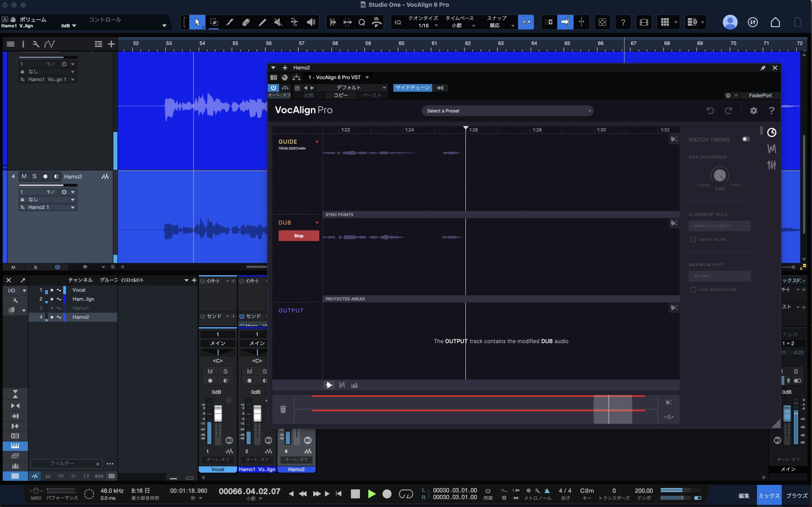Image resolution: width=812 pixels, height=507 pixels.
Task: Open the VocAlign 6 Pro VST selector
Action: (x=338, y=77)
